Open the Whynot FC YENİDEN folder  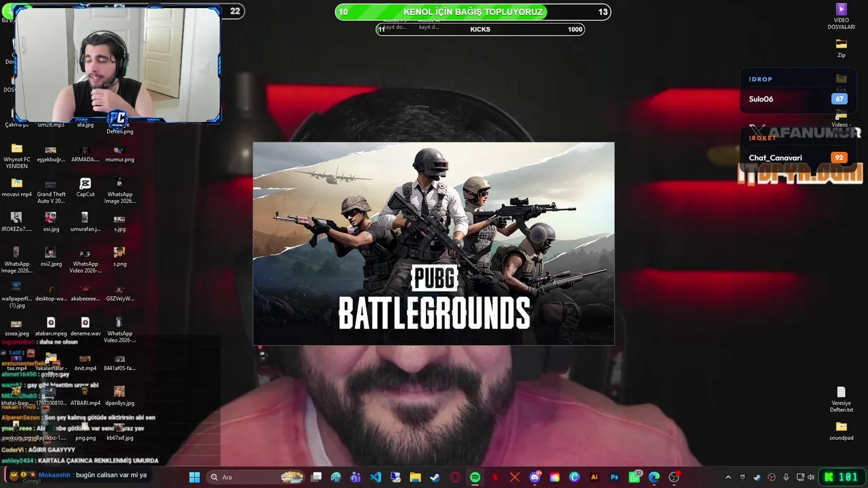point(17,156)
